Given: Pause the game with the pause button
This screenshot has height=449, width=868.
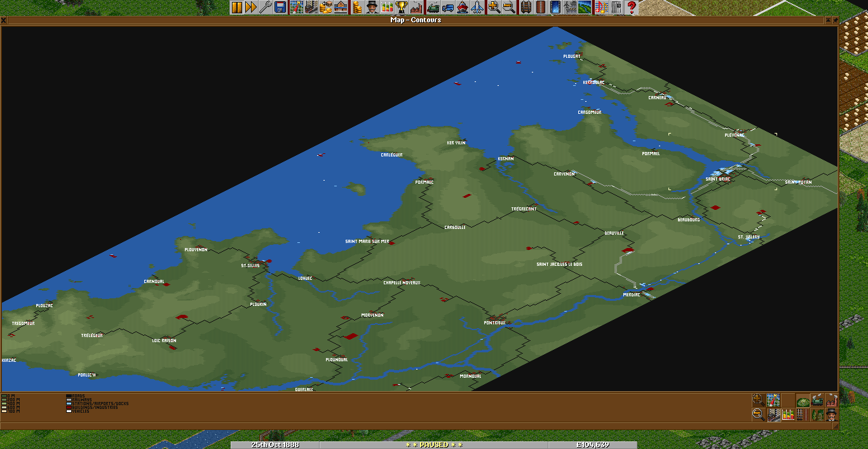Looking at the screenshot, I should coord(237,7).
